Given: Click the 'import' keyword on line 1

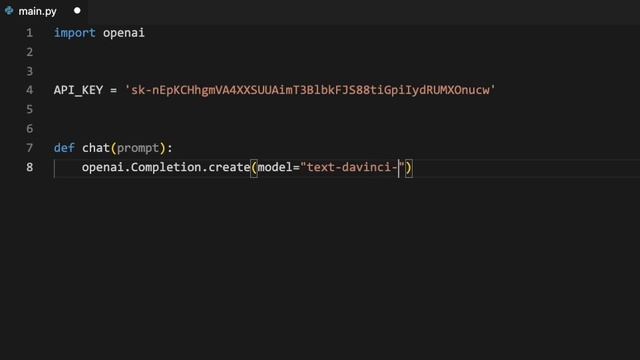Looking at the screenshot, I should (75, 33).
